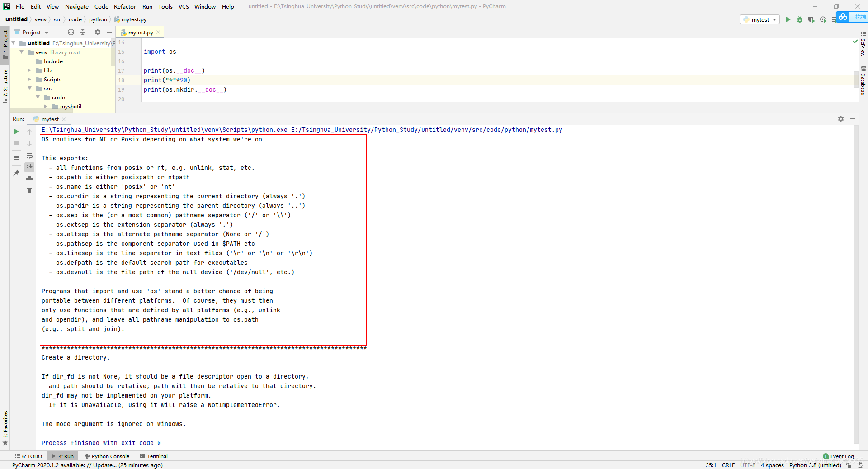Viewport: 868px width, 469px height.
Task: Open the Project view type dropdown
Action: (x=31, y=32)
